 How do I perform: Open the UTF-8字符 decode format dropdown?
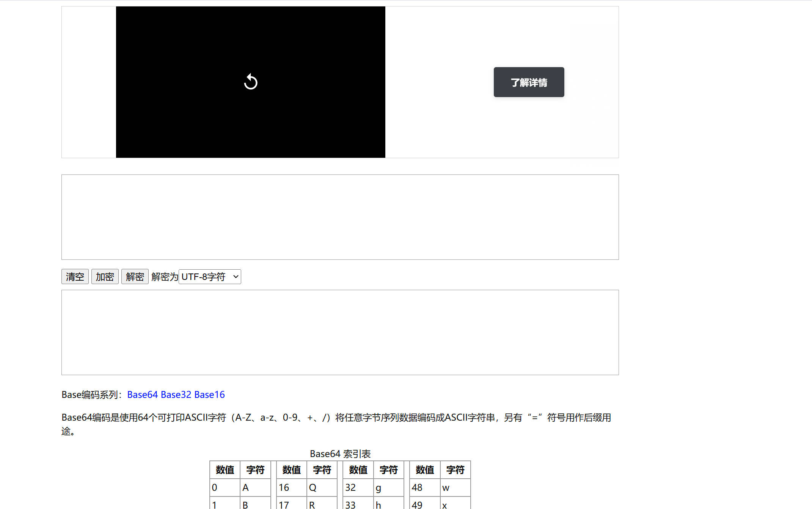click(x=210, y=276)
